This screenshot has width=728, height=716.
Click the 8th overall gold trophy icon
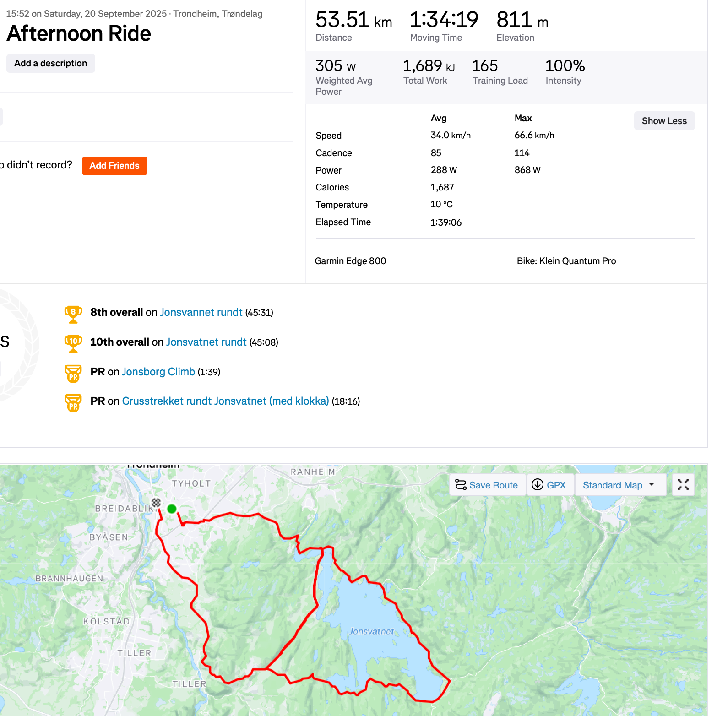coord(73,314)
